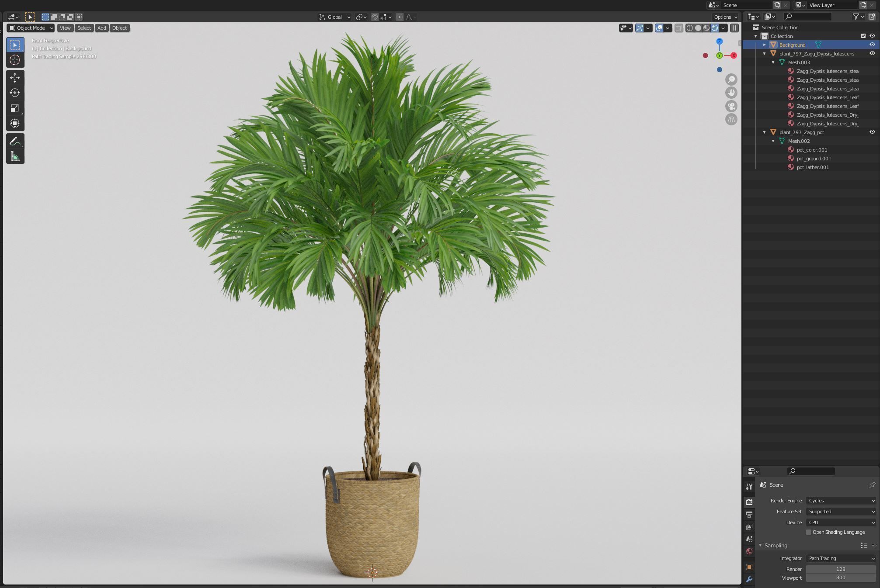Open the Object Mode dropdown
Image resolution: width=880 pixels, height=588 pixels.
tap(31, 28)
